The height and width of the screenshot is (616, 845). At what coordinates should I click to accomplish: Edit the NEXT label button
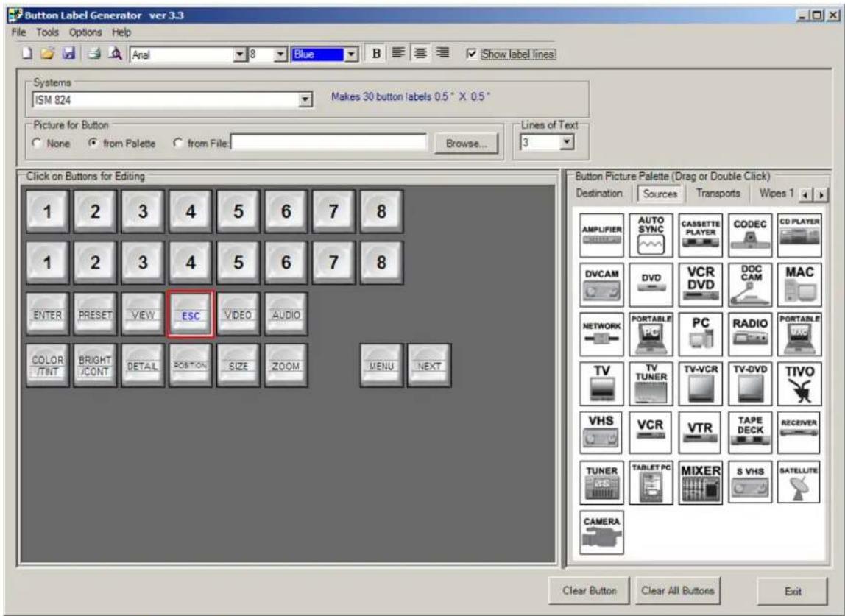tap(429, 366)
